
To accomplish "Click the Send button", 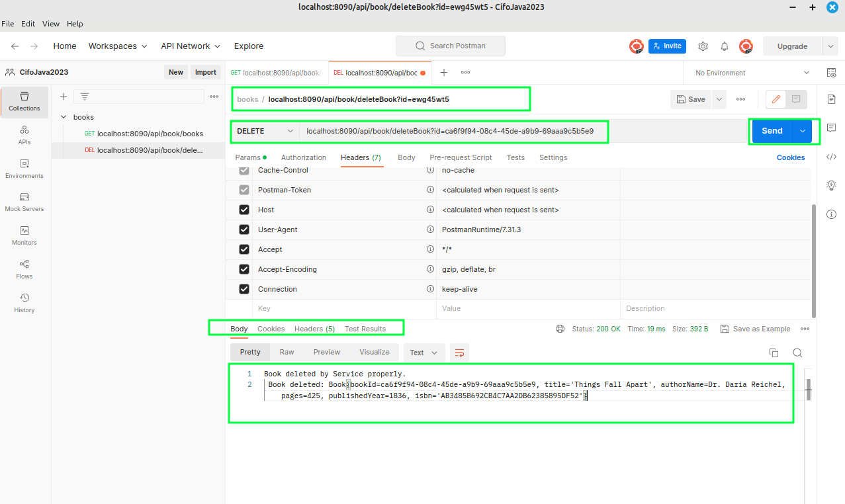I will tap(772, 131).
